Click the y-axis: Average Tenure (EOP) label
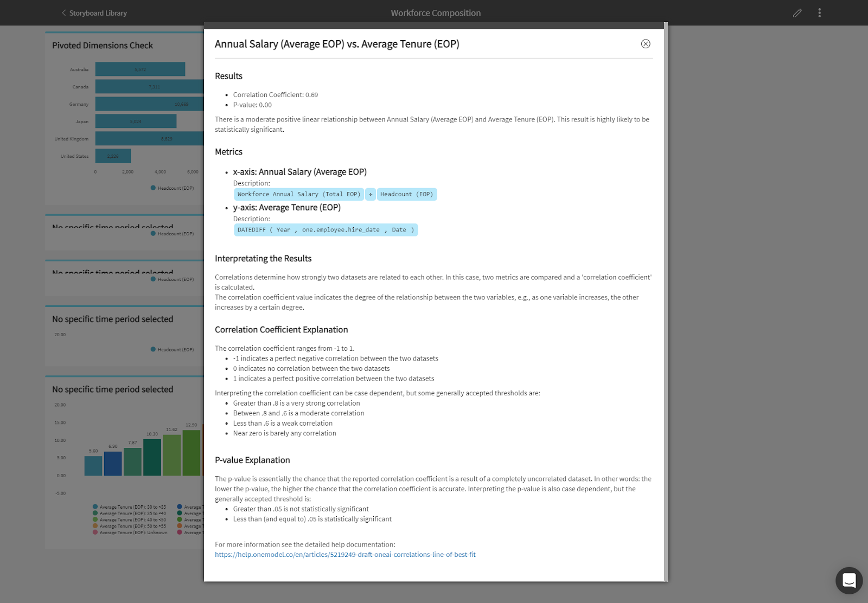 point(287,208)
